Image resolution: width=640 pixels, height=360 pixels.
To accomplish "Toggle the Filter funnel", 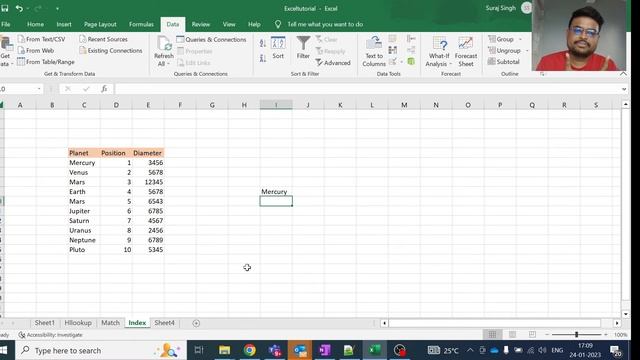I will [303, 48].
